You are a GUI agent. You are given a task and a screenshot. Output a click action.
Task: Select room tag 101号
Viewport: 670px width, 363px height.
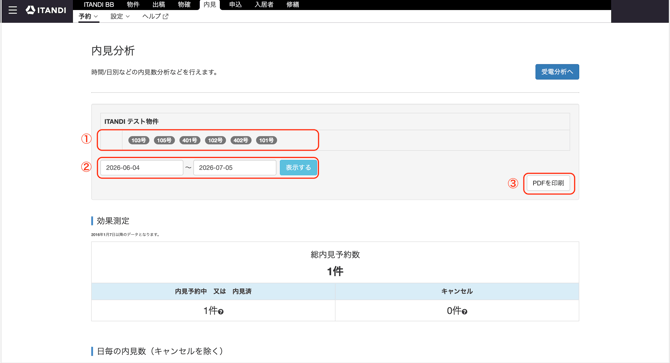coord(266,140)
